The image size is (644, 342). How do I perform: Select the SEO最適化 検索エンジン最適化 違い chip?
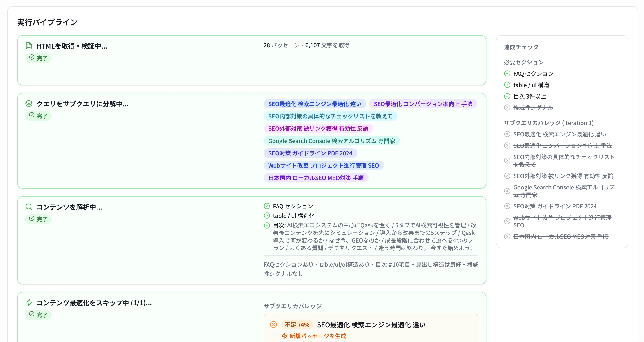point(314,103)
